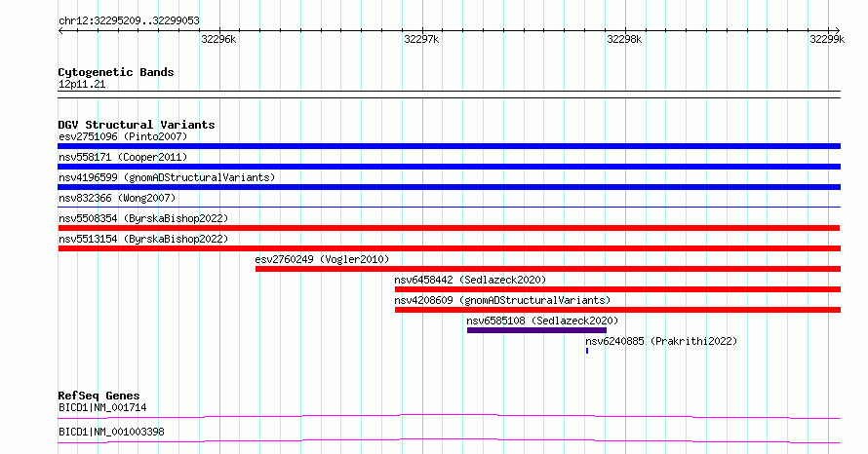Image resolution: width=868 pixels, height=454 pixels.
Task: Open the nsv832366 (Wong2007) label
Action: coord(117,198)
